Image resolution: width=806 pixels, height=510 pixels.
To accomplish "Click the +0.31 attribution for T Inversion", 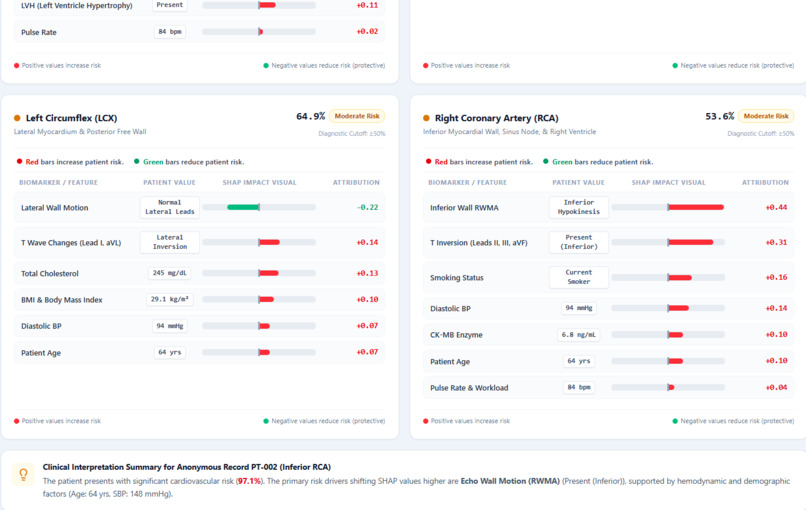I will point(776,242).
